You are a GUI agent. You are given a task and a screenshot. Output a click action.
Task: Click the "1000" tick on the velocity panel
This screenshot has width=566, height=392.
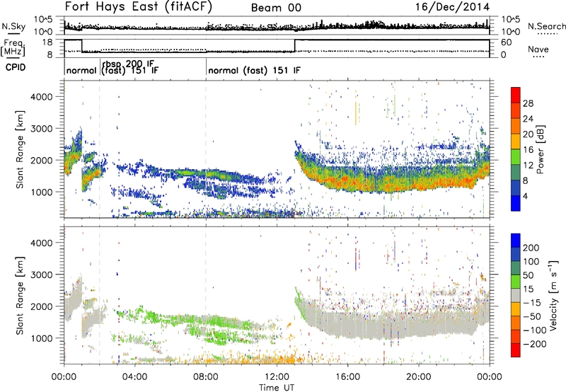pos(41,338)
